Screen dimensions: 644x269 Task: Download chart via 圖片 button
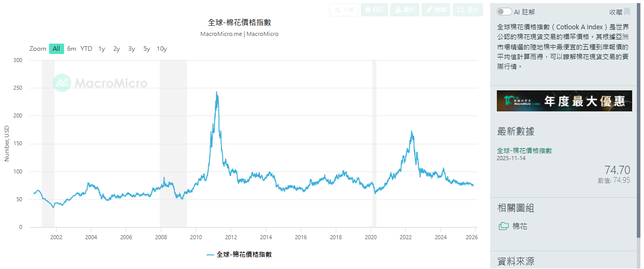coord(404,10)
